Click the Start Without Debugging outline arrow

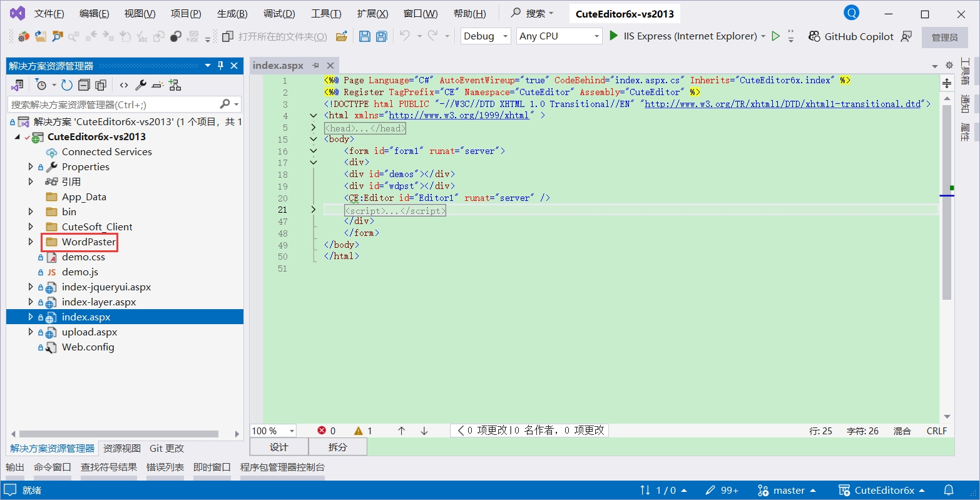775,36
